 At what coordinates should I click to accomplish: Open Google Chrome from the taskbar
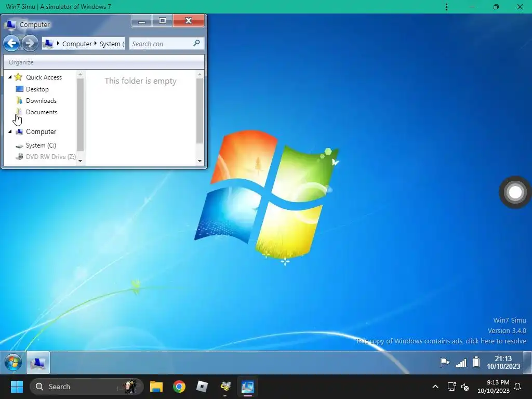coord(179,387)
